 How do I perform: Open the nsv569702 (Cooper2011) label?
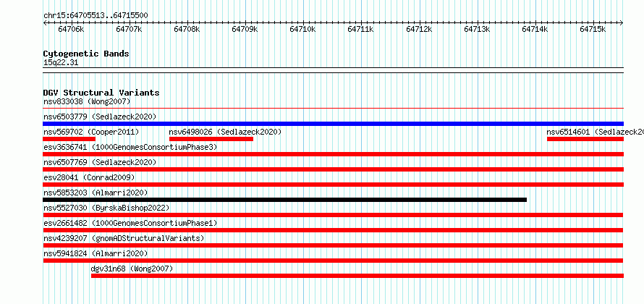pyautogui.click(x=91, y=132)
